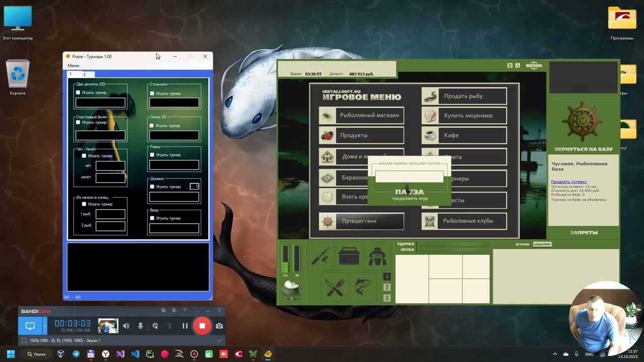
Task: Open Кафе in game menu
Action: tap(464, 135)
